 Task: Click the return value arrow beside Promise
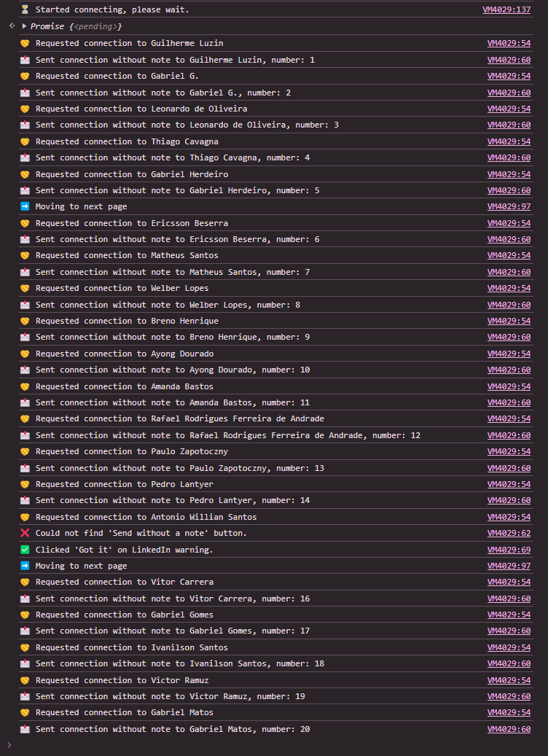12,26
